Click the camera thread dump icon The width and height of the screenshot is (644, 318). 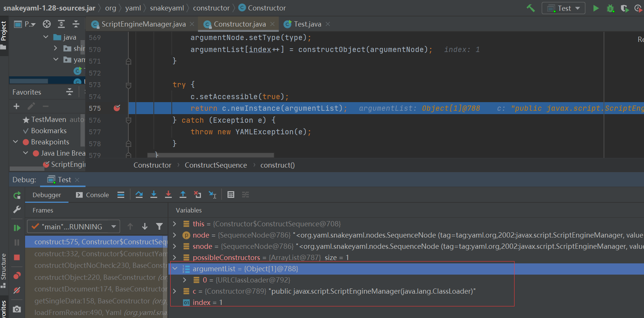17,309
